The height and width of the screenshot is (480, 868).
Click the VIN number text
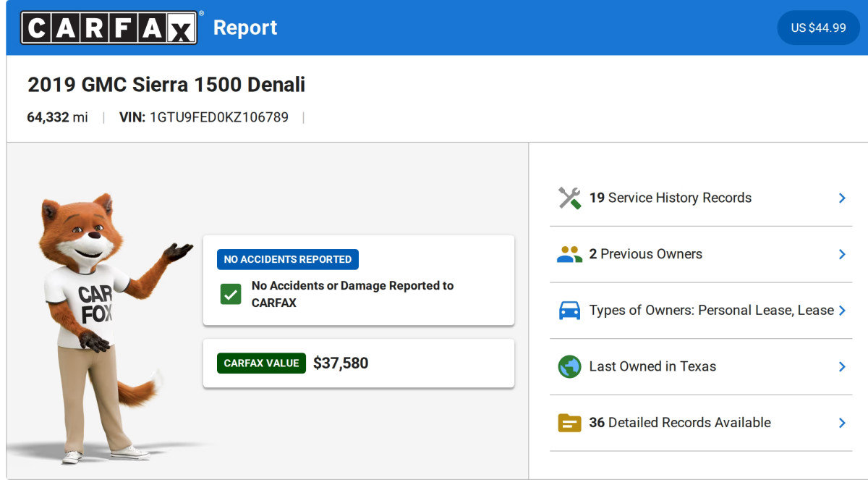tap(218, 117)
